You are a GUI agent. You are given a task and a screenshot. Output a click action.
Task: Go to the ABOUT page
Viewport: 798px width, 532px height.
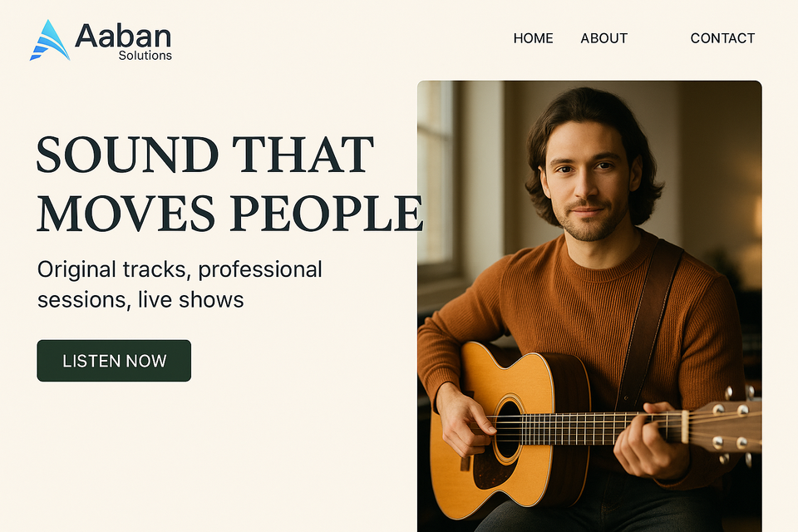coord(603,38)
